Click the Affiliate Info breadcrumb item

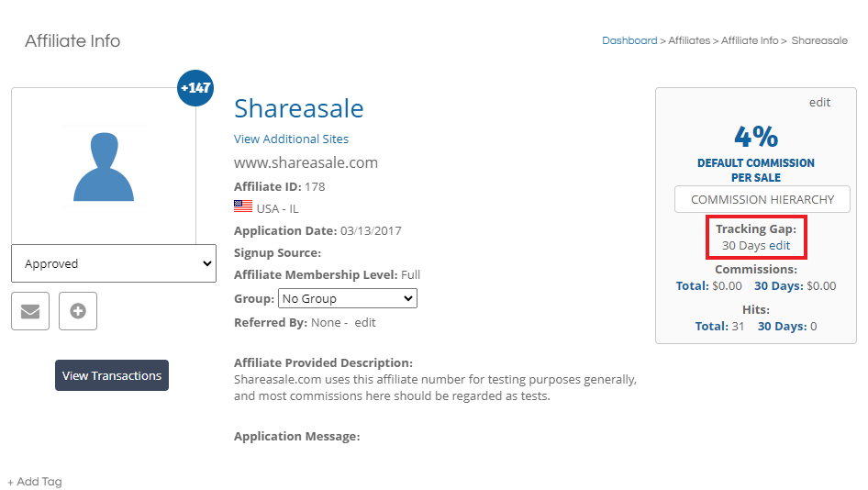point(750,40)
